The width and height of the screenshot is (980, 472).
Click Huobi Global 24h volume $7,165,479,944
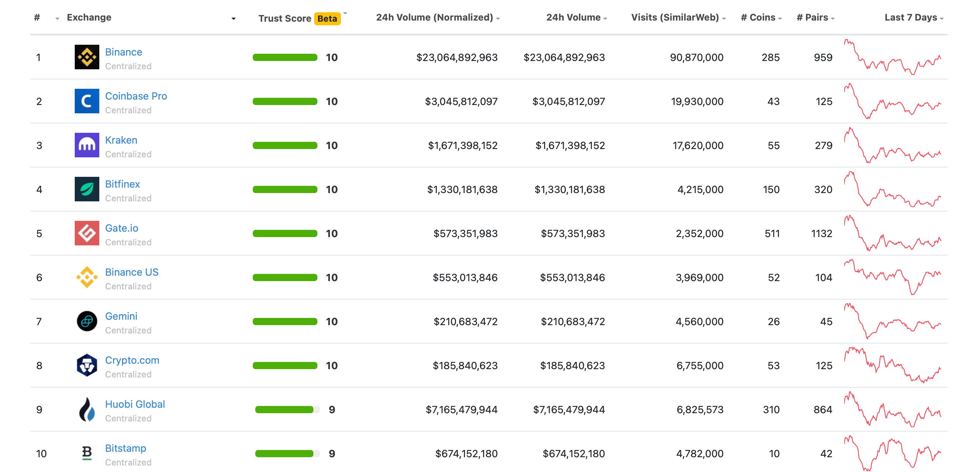pyautogui.click(x=569, y=410)
